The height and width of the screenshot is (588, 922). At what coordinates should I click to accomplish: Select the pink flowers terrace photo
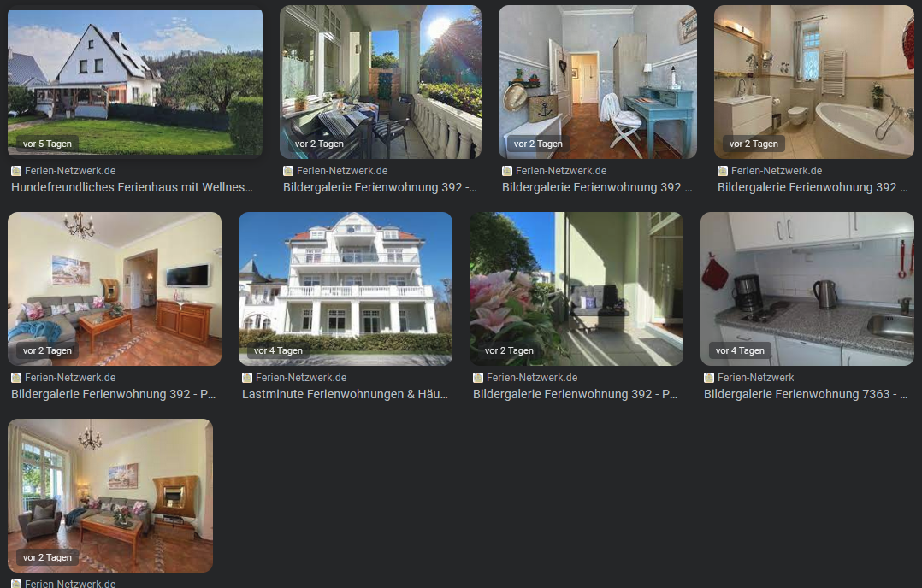[x=576, y=289]
